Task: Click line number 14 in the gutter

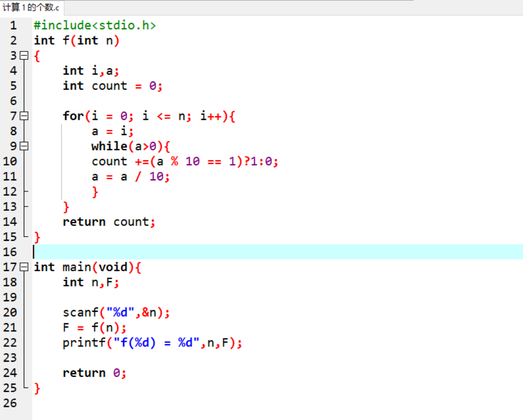Action: [9, 222]
